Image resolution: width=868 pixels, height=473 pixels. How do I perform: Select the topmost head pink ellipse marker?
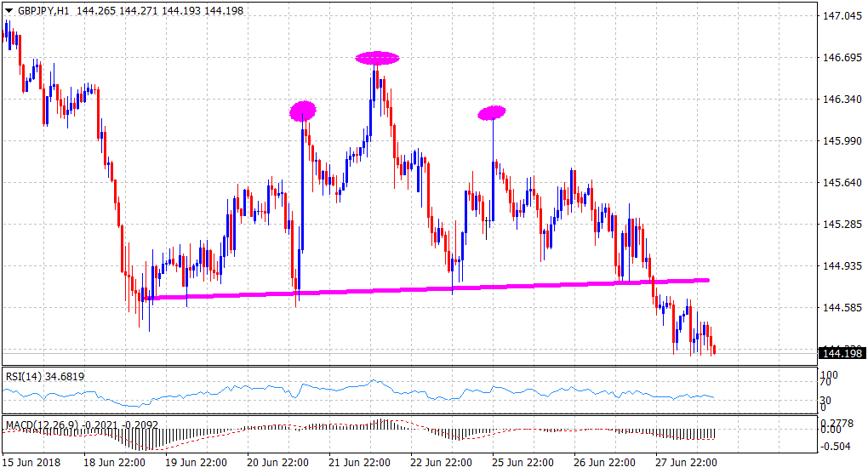(x=377, y=58)
